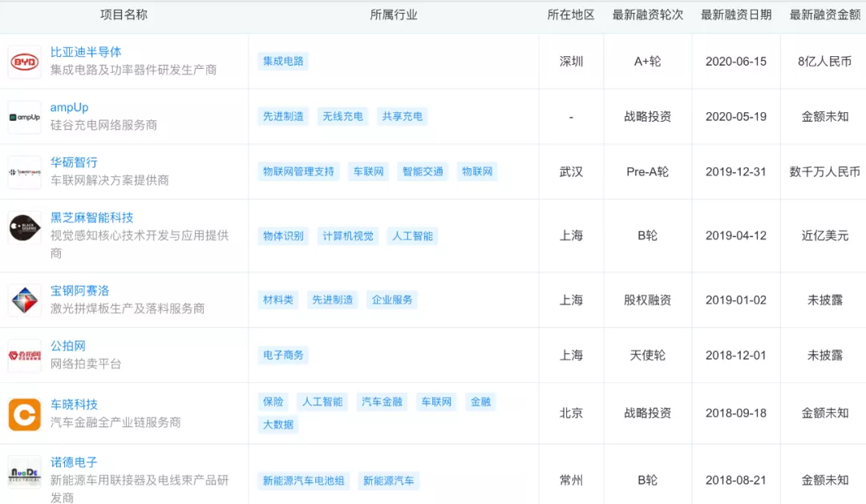Open the 比亚迪半导体 project link
866x504 pixels.
pyautogui.click(x=86, y=52)
